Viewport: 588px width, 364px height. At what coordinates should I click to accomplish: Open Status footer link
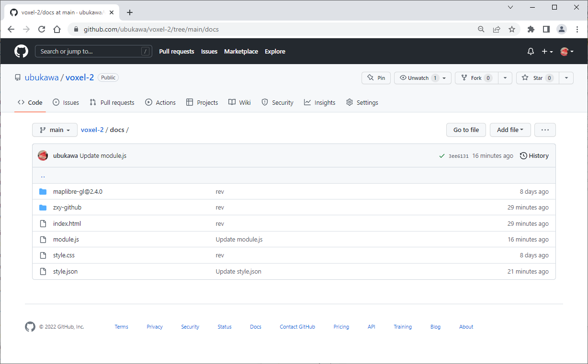[x=225, y=327]
